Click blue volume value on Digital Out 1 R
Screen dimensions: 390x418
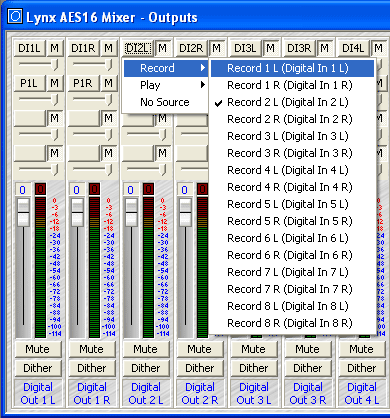[76, 190]
